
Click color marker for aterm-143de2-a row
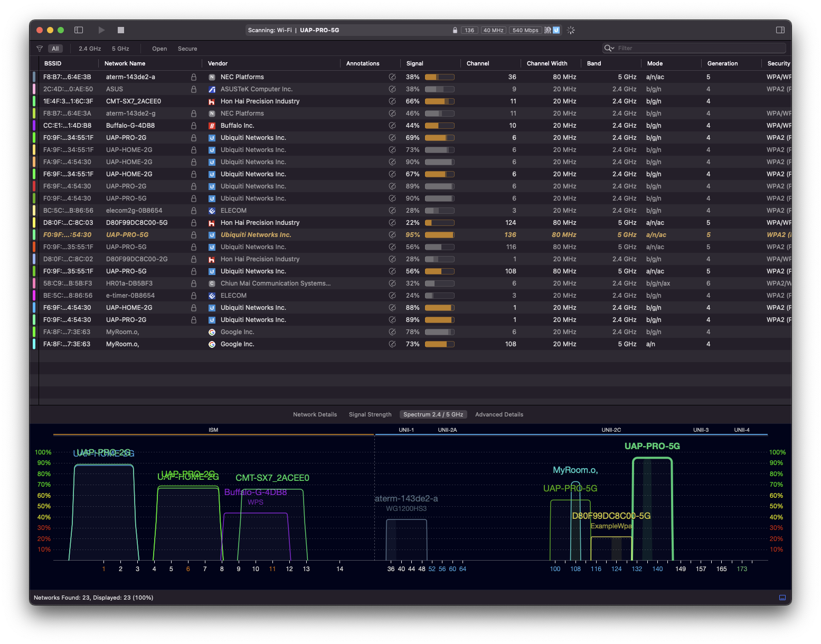[x=34, y=77]
